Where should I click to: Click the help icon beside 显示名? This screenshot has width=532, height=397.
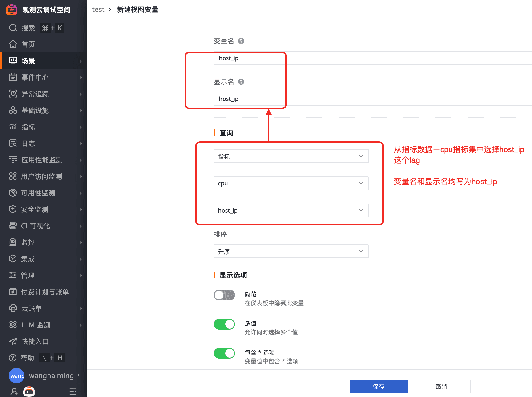pos(241,82)
